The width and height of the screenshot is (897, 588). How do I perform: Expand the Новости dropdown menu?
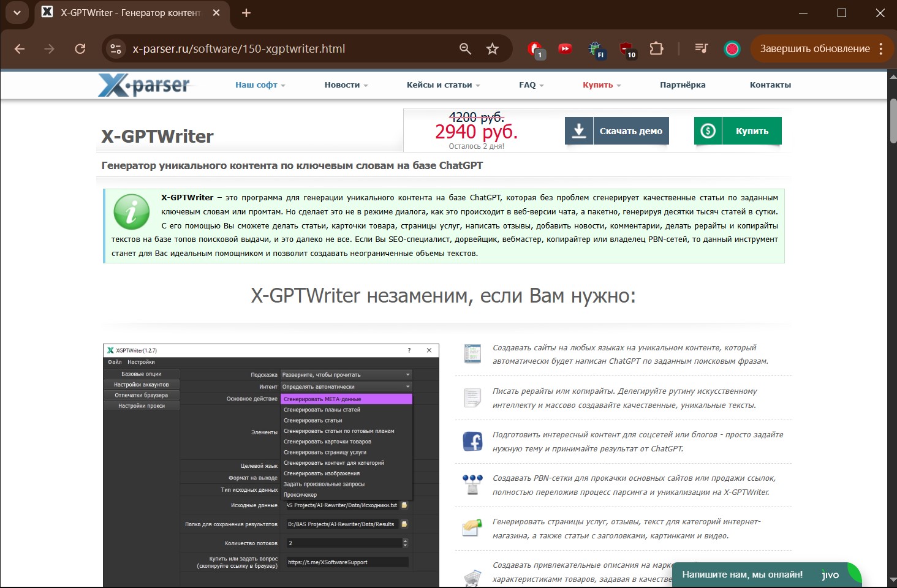pyautogui.click(x=346, y=85)
